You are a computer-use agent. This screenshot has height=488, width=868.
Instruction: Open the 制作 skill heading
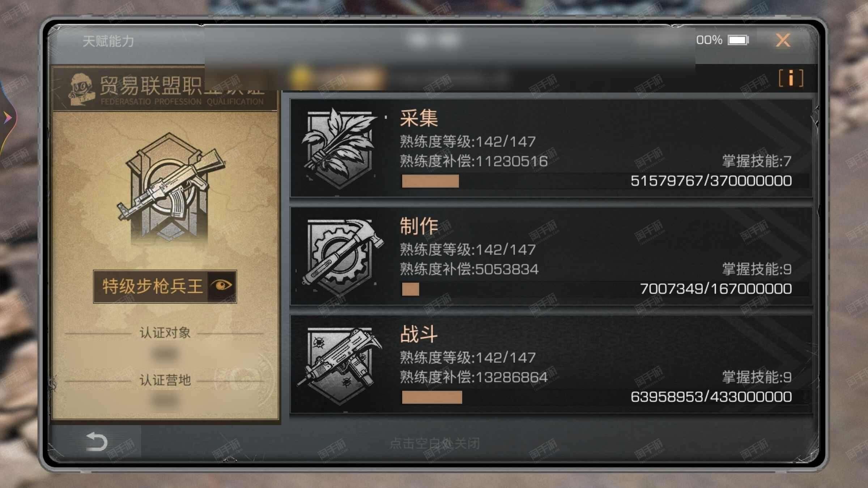pos(419,226)
